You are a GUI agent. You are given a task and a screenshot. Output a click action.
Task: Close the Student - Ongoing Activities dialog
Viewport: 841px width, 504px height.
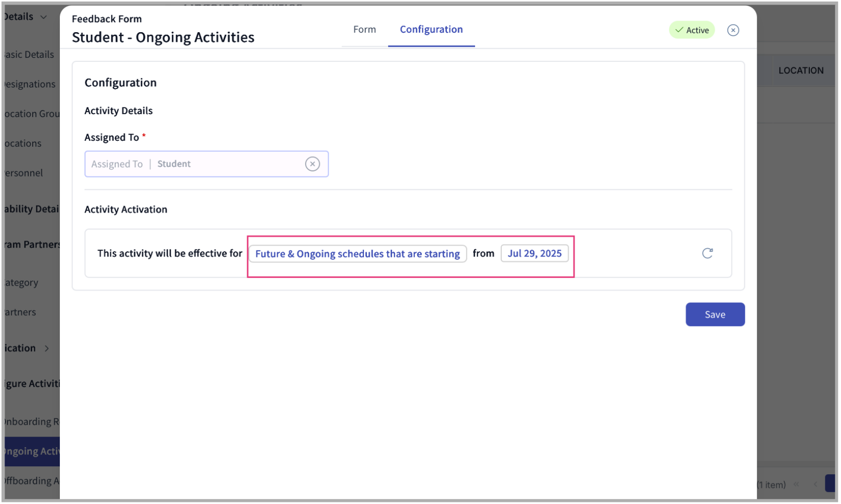point(733,30)
